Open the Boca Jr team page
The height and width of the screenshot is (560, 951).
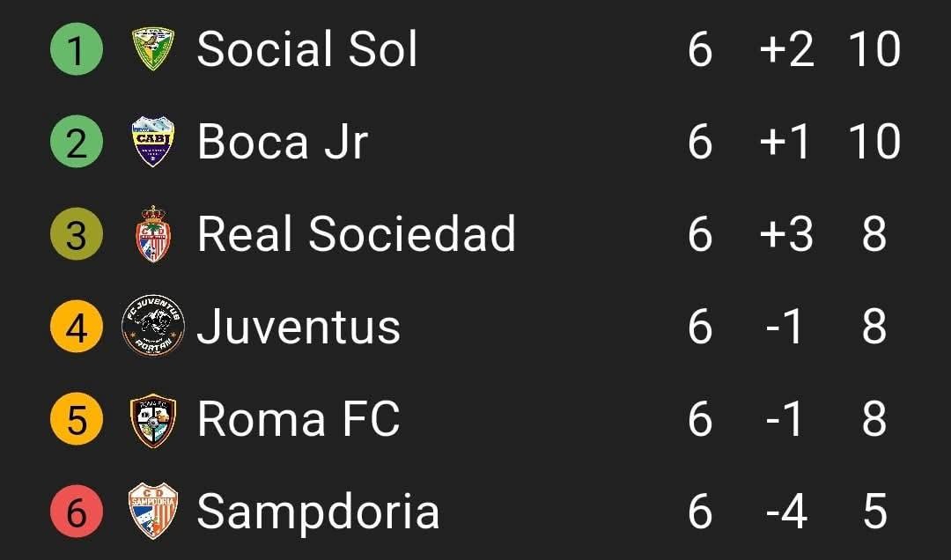(x=283, y=142)
